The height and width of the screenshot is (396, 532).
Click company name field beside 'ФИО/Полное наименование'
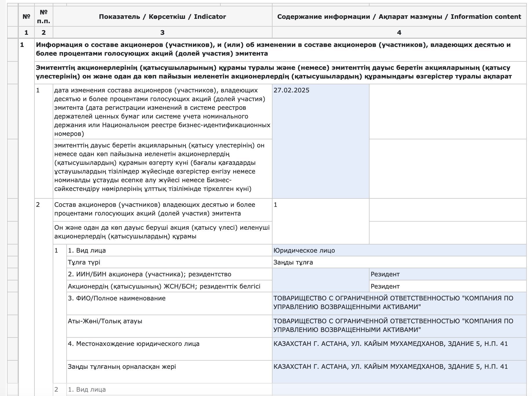click(399, 303)
